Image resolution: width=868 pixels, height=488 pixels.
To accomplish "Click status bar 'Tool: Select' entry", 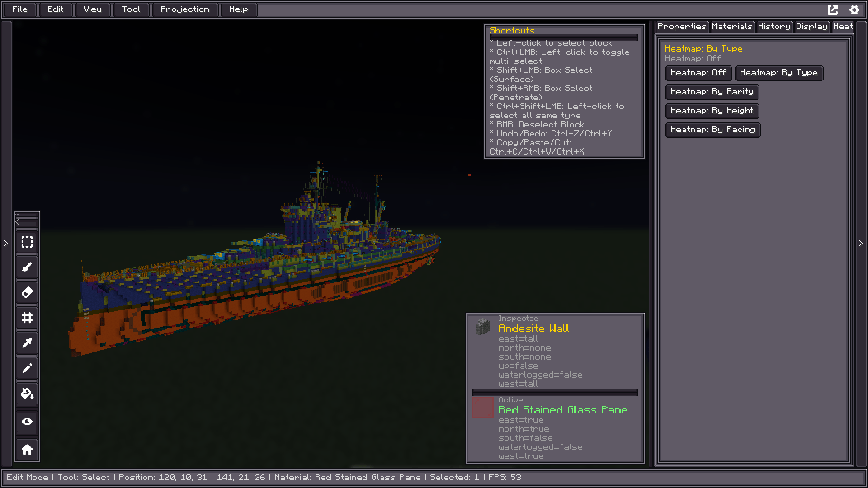I will click(x=84, y=478).
